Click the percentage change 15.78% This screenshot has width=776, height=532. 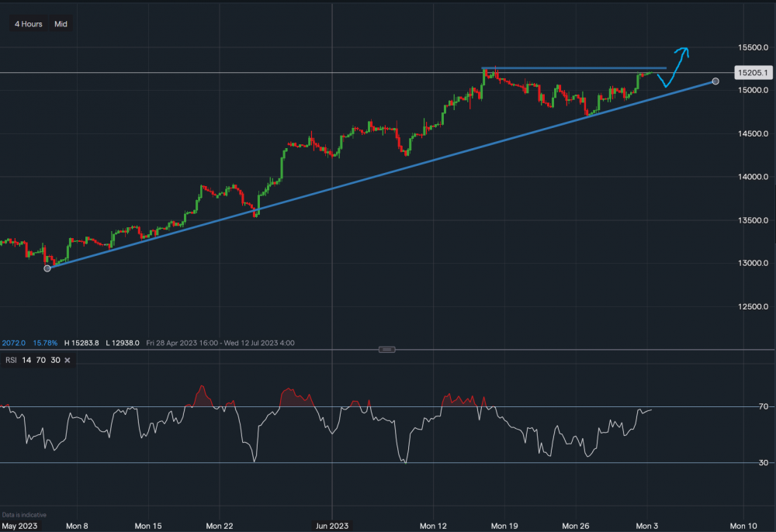click(x=45, y=342)
